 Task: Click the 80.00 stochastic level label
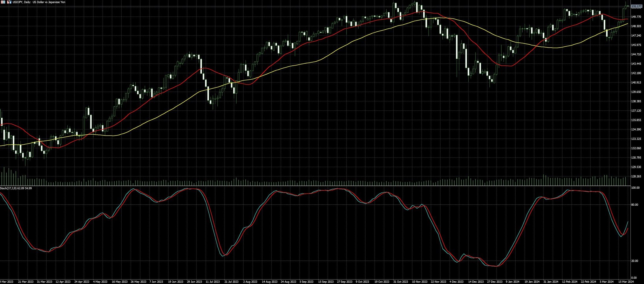(x=634, y=205)
